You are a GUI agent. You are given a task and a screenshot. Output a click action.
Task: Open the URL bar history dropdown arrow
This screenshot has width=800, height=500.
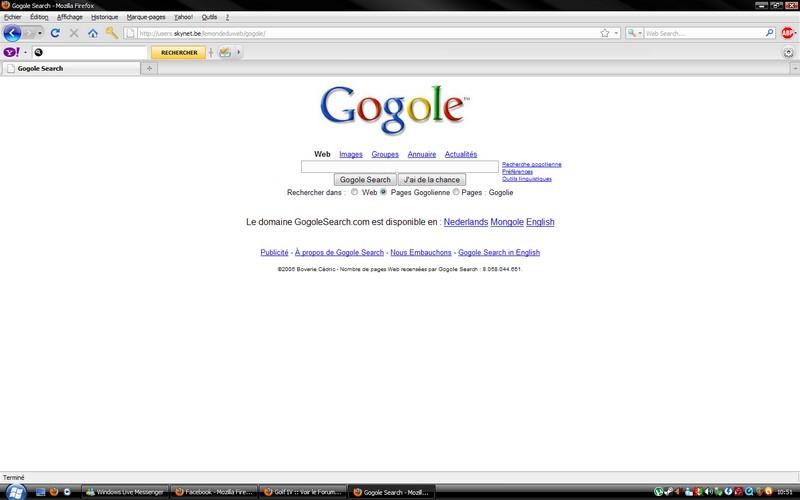[x=616, y=33]
